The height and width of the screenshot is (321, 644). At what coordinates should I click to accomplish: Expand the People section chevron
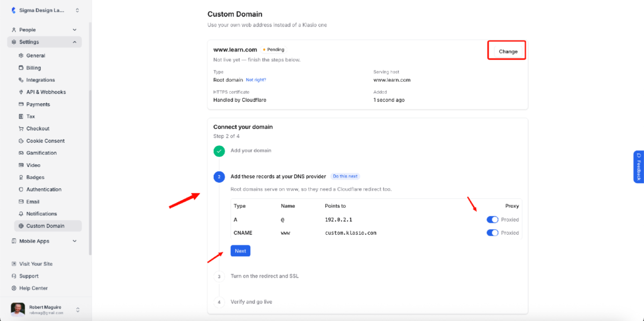coord(74,30)
